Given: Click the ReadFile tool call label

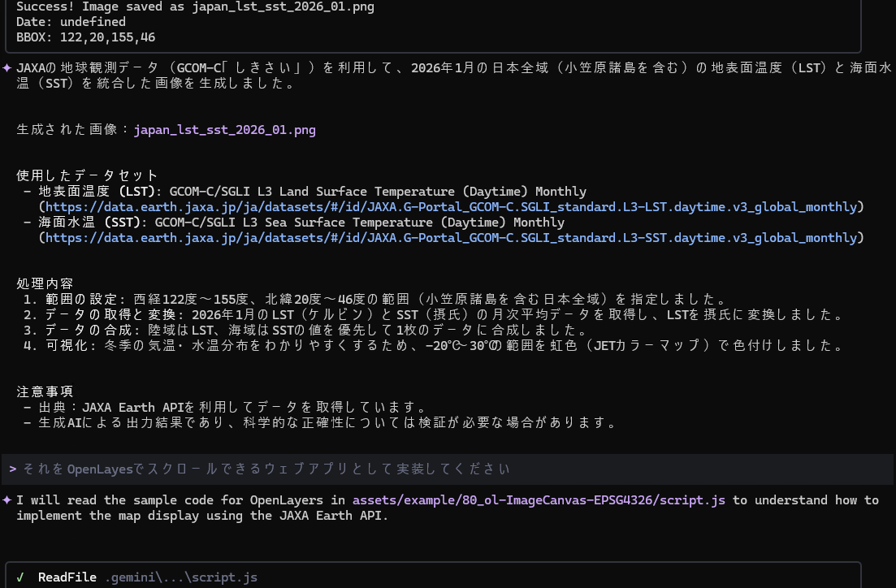Looking at the screenshot, I should click(67, 577).
